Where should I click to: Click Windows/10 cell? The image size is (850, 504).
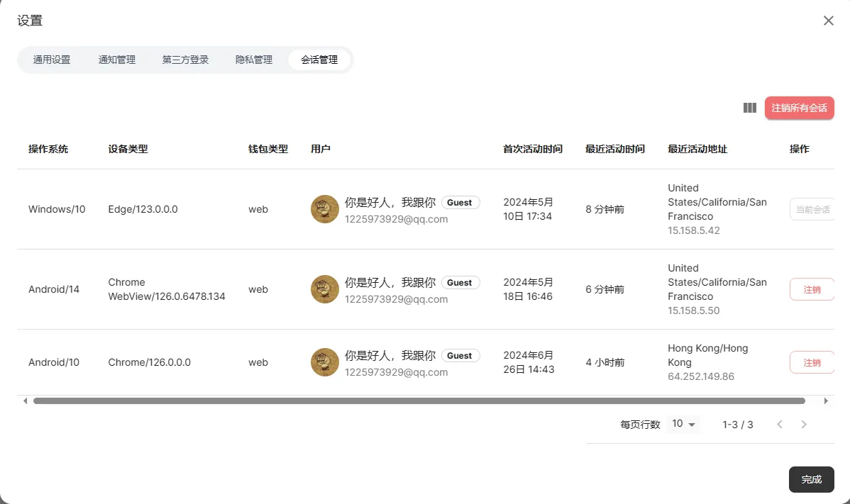click(x=57, y=209)
